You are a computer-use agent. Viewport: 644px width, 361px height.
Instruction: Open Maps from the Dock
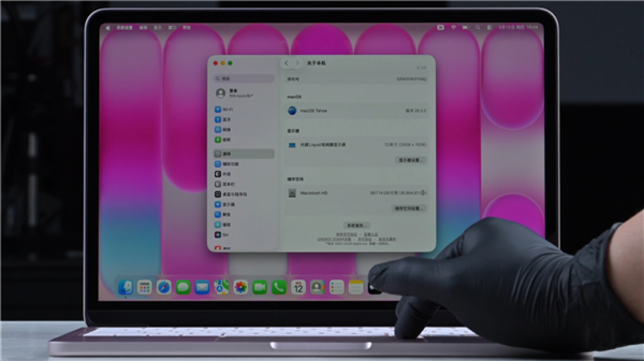221,287
